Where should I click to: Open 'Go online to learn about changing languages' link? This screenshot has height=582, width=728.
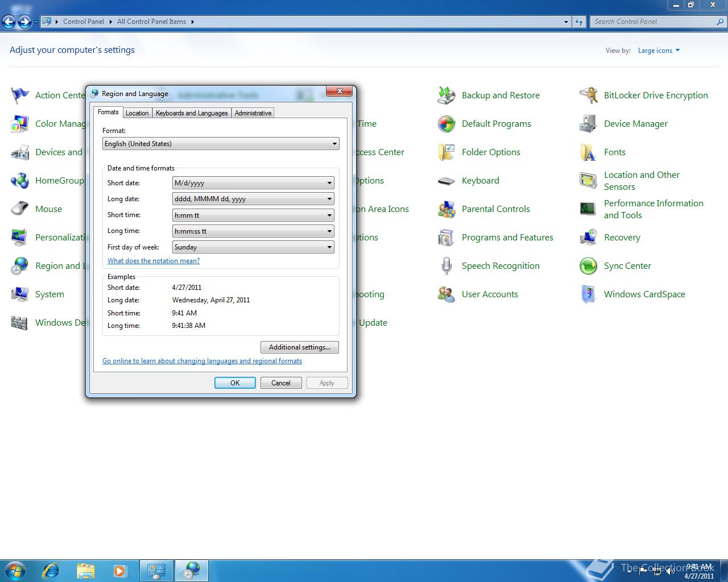(x=202, y=361)
